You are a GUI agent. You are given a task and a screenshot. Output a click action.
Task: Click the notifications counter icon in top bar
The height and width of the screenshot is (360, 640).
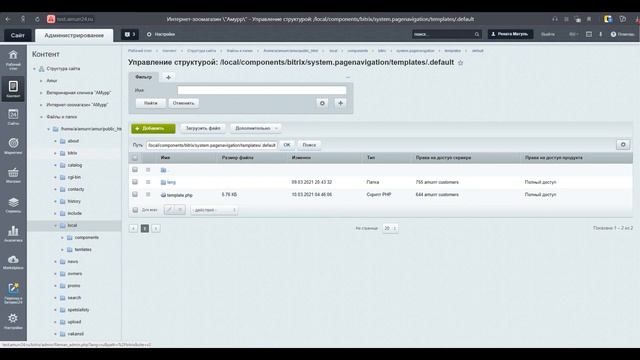click(129, 34)
